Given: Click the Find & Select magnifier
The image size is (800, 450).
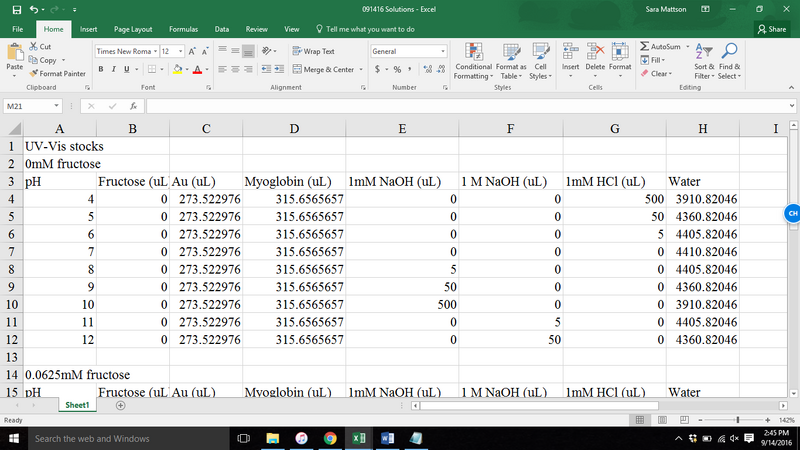Looking at the screenshot, I should [x=729, y=52].
